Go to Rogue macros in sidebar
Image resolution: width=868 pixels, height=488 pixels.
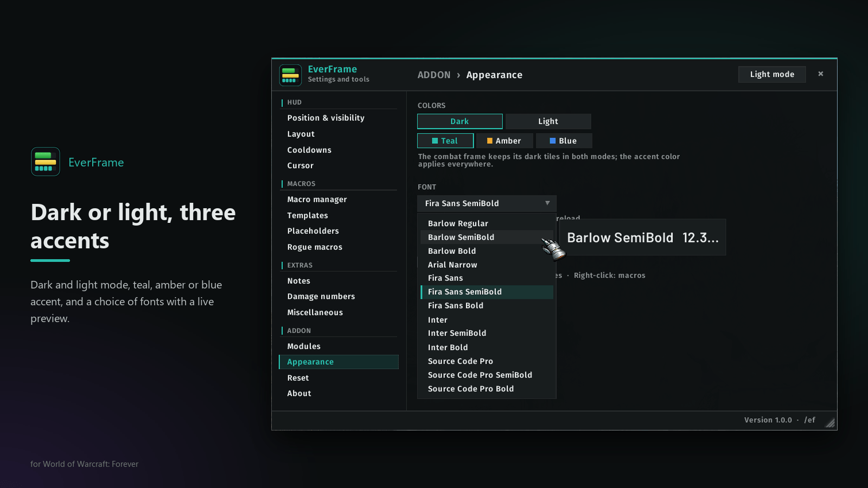pos(339,247)
